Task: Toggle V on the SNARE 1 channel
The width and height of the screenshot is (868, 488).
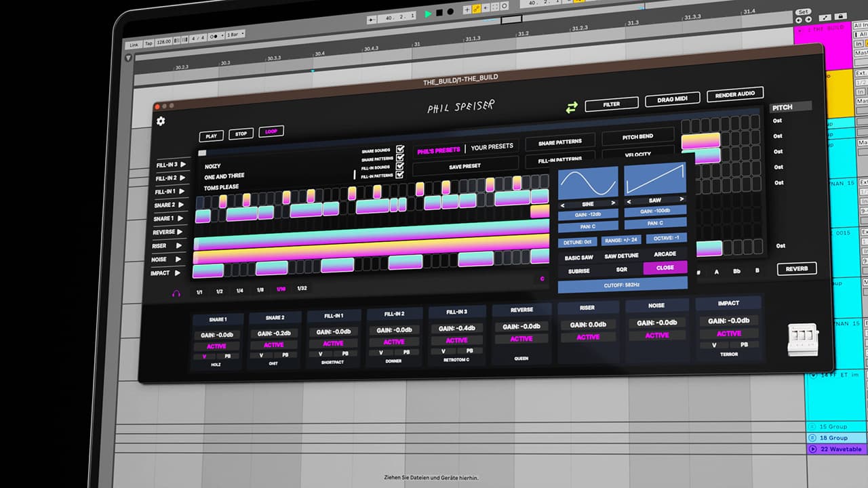Action: pyautogui.click(x=204, y=356)
